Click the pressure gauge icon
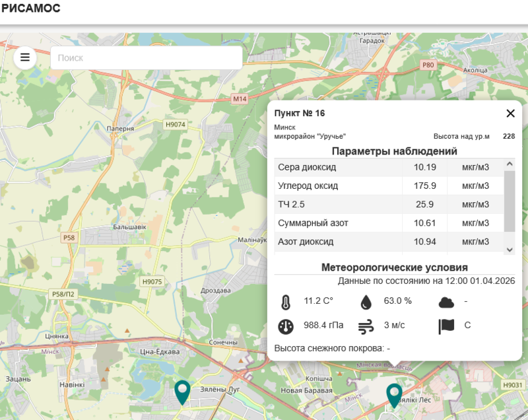Screen dimensions: 528x420 285,326
